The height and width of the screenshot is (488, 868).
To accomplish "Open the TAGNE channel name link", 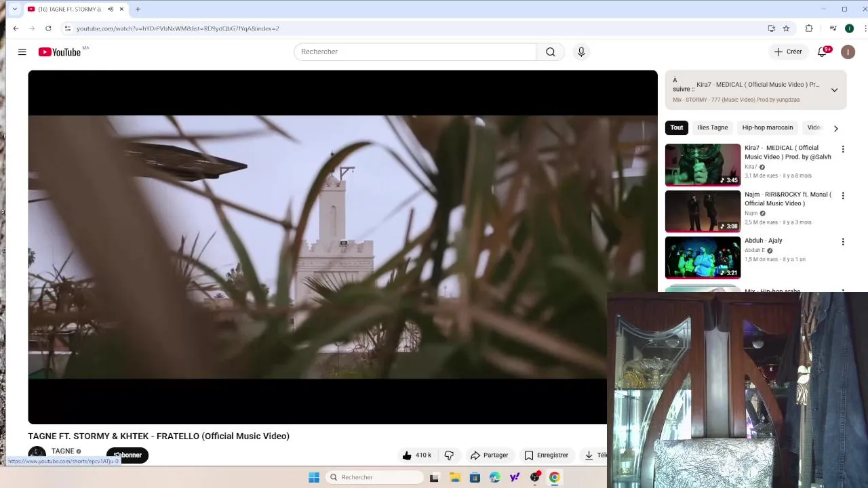I will [62, 451].
